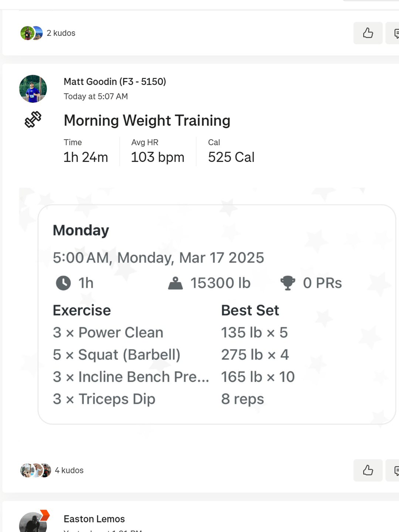
Task: Open Easton Lemos profile name link
Action: click(x=94, y=519)
